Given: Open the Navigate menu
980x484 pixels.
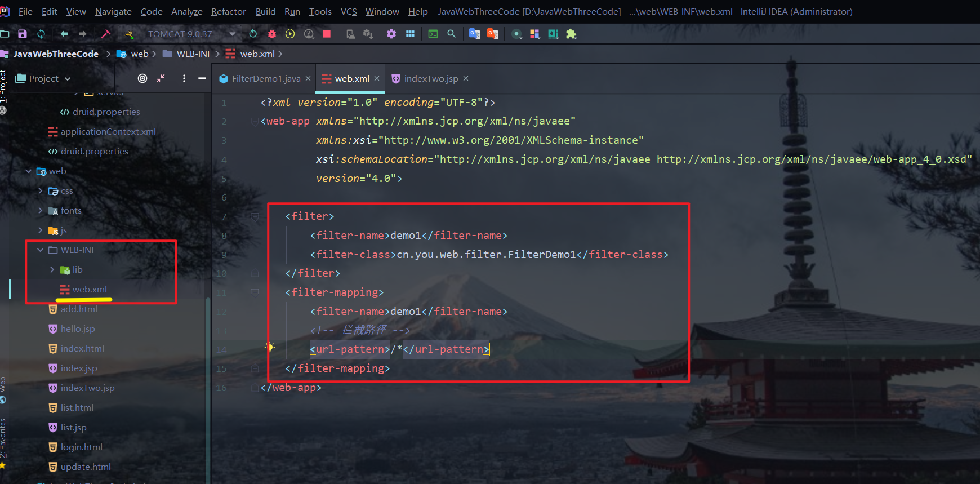Looking at the screenshot, I should point(113,11).
